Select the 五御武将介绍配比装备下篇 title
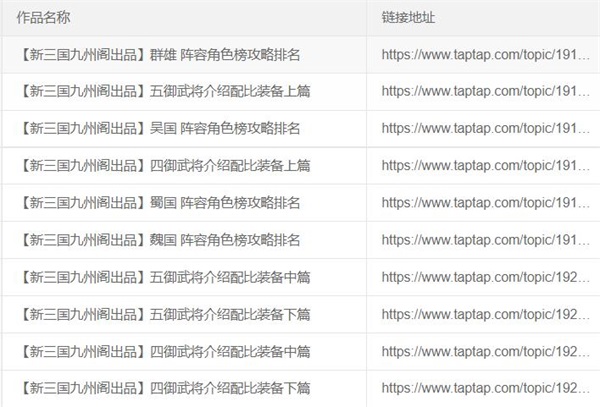This screenshot has height=407, width=600. point(165,314)
